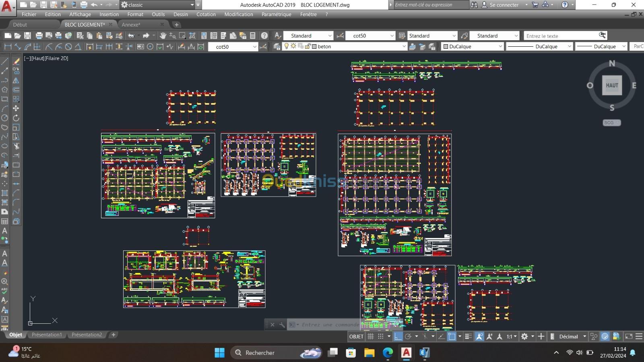Click the Plot preview icon
The width and height of the screenshot is (644, 362).
[x=49, y=36]
